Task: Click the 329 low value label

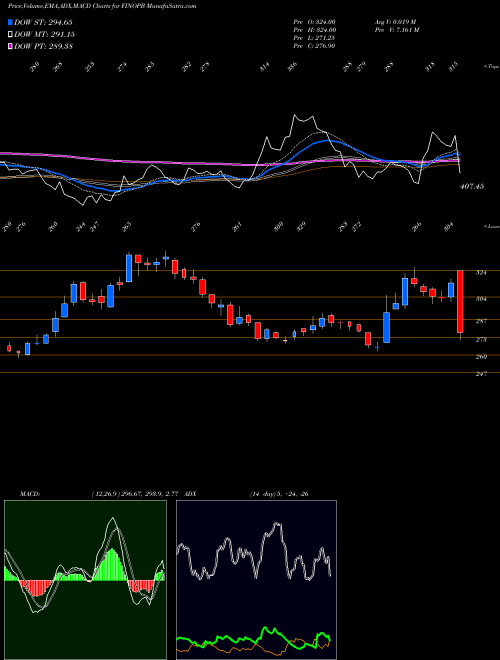Action: pos(301,226)
